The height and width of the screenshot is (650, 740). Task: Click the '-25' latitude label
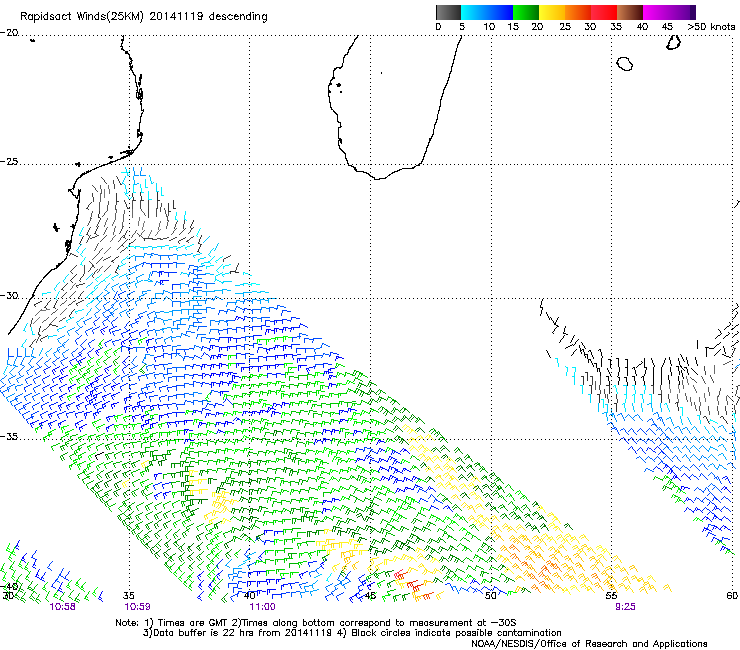tap(9, 162)
